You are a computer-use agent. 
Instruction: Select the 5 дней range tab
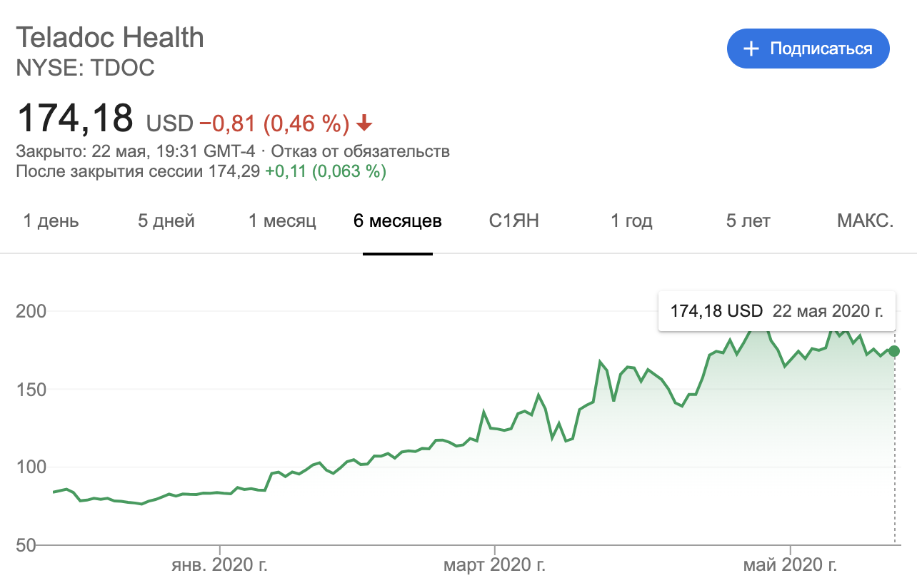166,221
